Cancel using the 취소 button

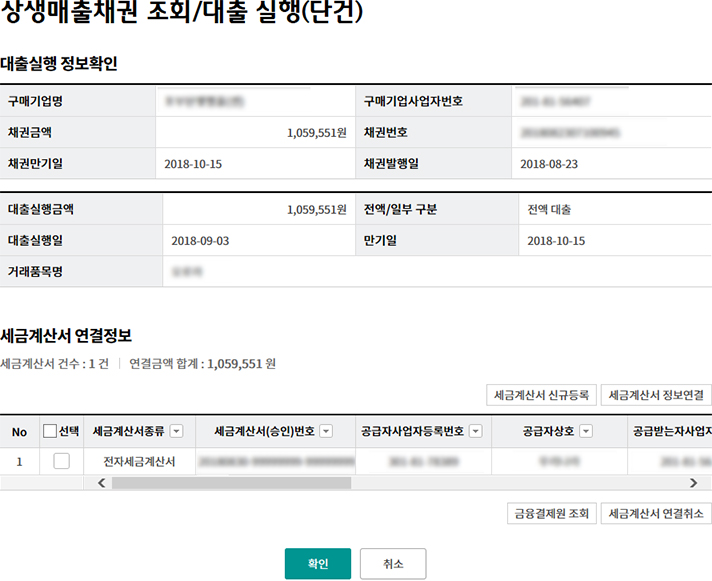pyautogui.click(x=393, y=563)
